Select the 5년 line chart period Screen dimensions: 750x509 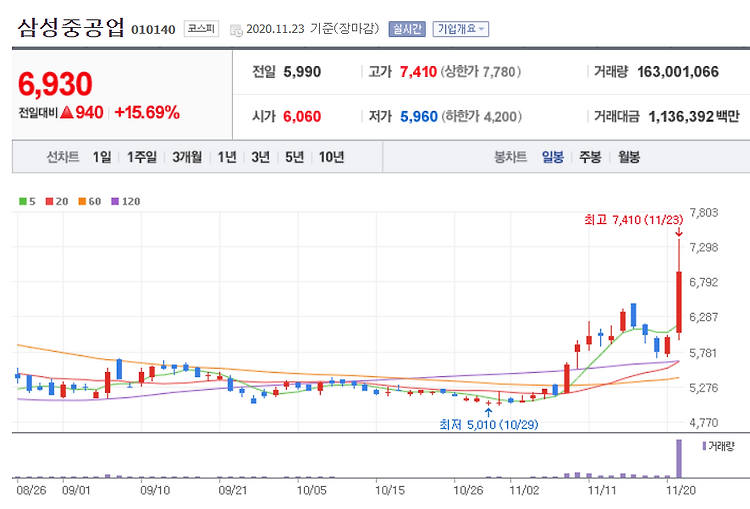(294, 157)
